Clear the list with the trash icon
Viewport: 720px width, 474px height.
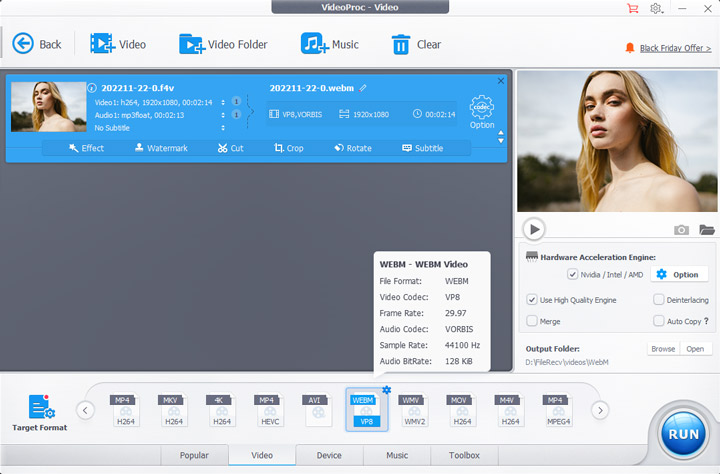[x=401, y=44]
